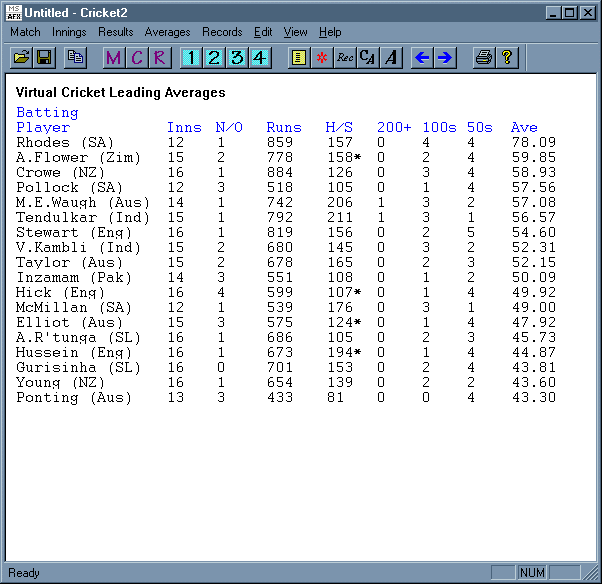Toggle innings 4 toolbar button
This screenshot has width=602, height=584.
[x=259, y=58]
